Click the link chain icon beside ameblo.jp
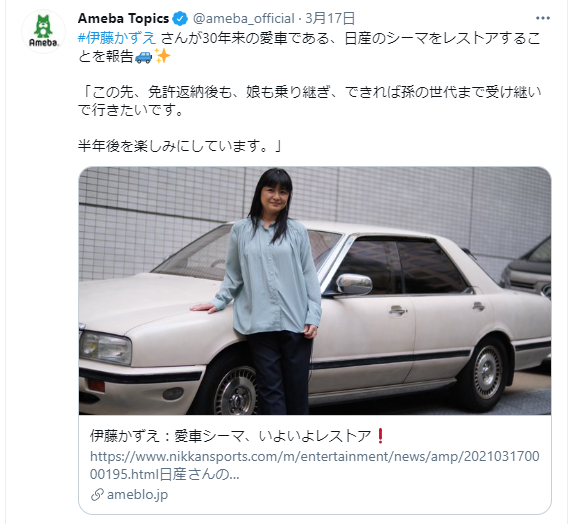The image size is (575, 524). point(97,495)
